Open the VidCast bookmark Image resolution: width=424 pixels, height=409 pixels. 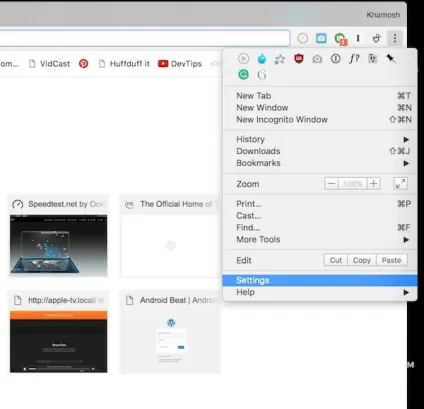coord(49,64)
